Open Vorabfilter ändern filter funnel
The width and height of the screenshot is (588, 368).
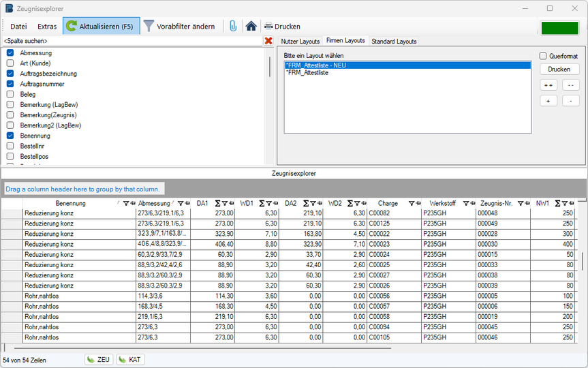(149, 27)
